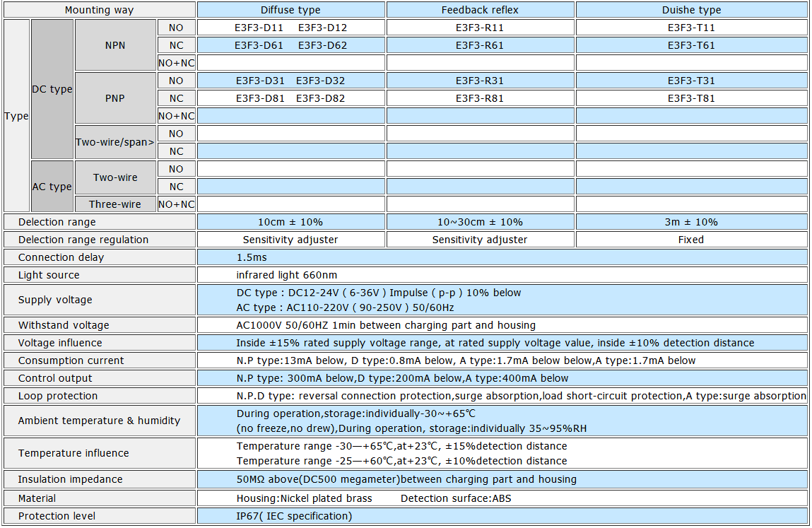812x528 pixels.
Task: Click the 'NPN' output type cell
Action: (115, 45)
